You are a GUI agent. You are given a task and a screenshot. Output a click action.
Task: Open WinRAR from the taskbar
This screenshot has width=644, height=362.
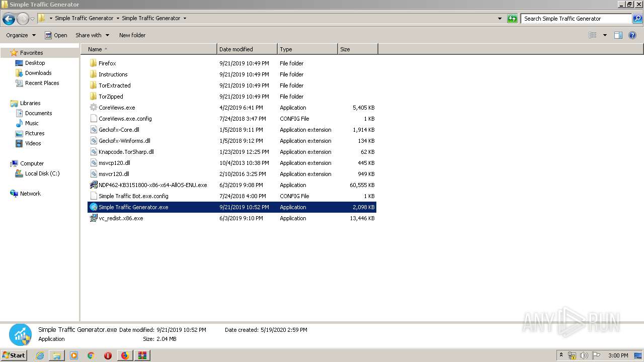click(x=142, y=355)
